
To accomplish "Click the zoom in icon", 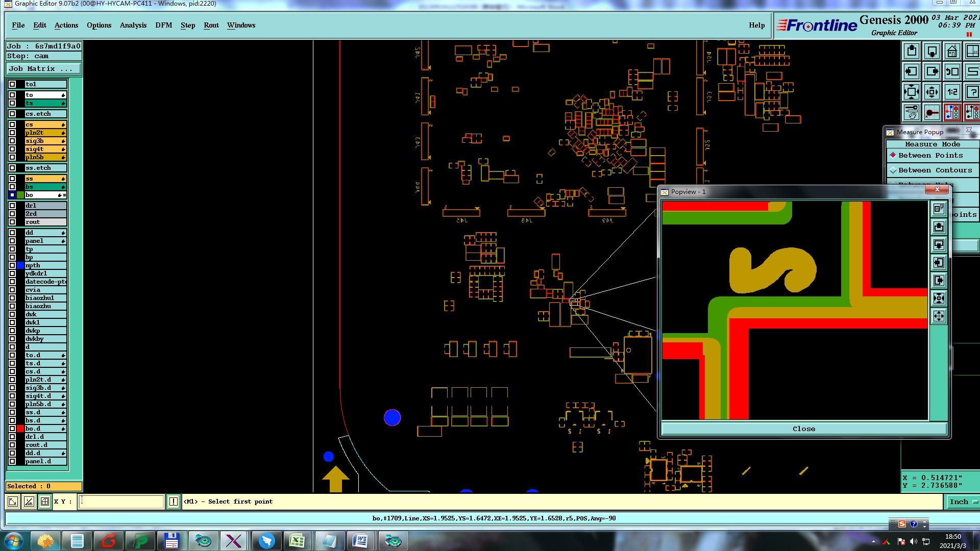I will tap(912, 92).
